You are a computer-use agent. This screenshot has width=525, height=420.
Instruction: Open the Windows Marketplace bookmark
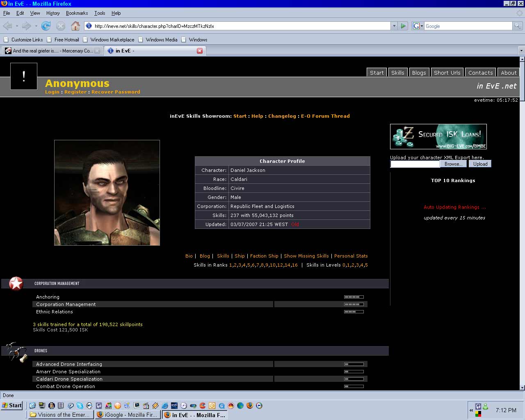point(108,40)
